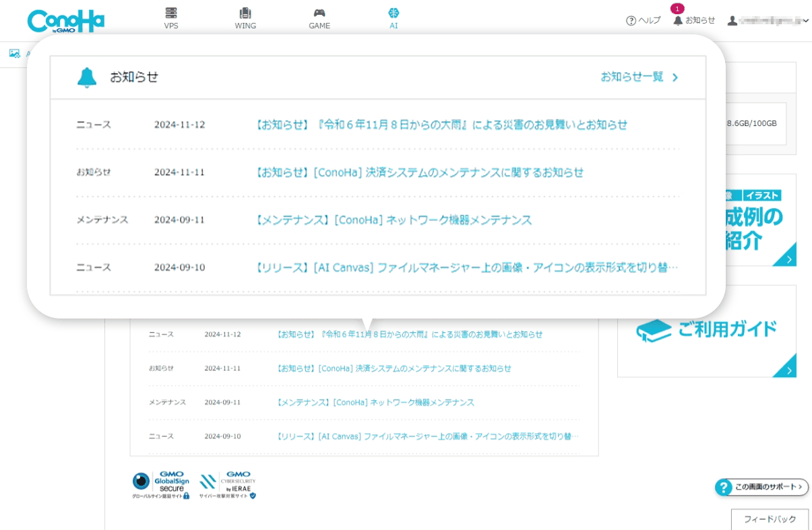The width and height of the screenshot is (812, 530).
Task: Select the AI service tab
Action: pos(394,19)
